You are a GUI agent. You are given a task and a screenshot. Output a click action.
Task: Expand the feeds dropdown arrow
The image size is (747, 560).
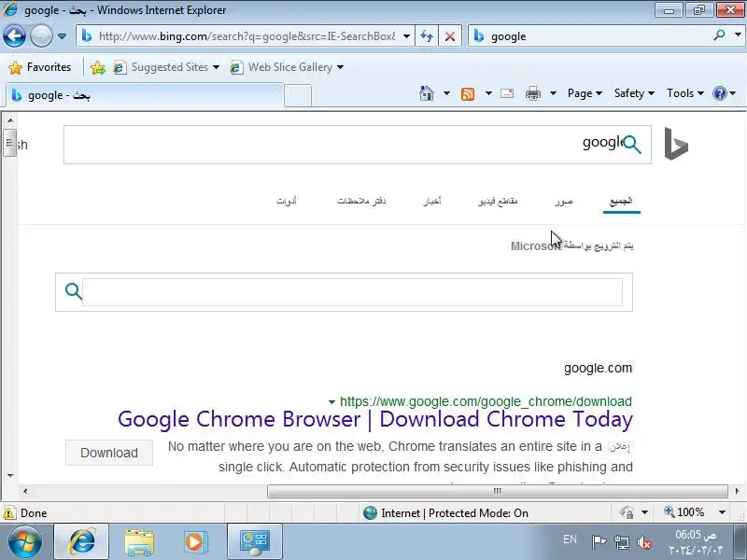(x=488, y=93)
